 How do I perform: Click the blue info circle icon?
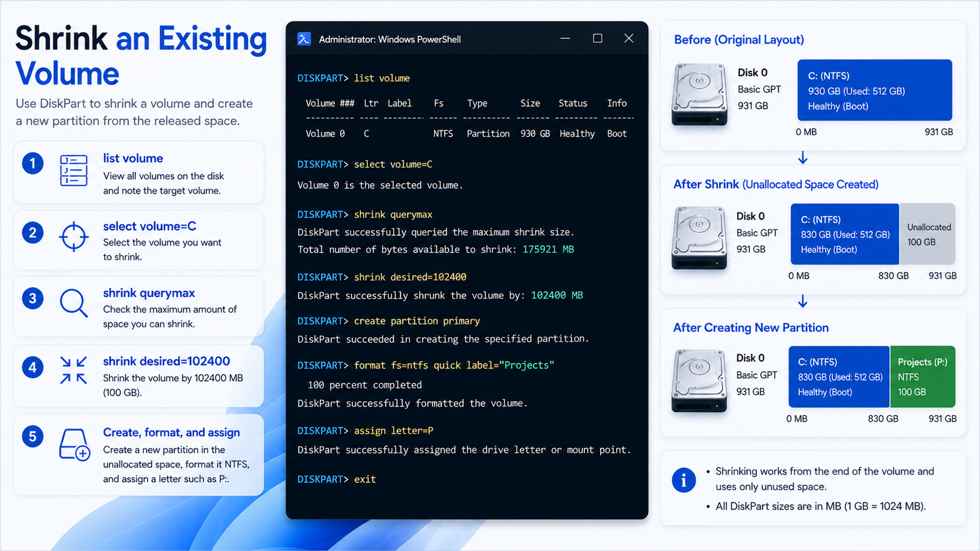click(x=684, y=480)
